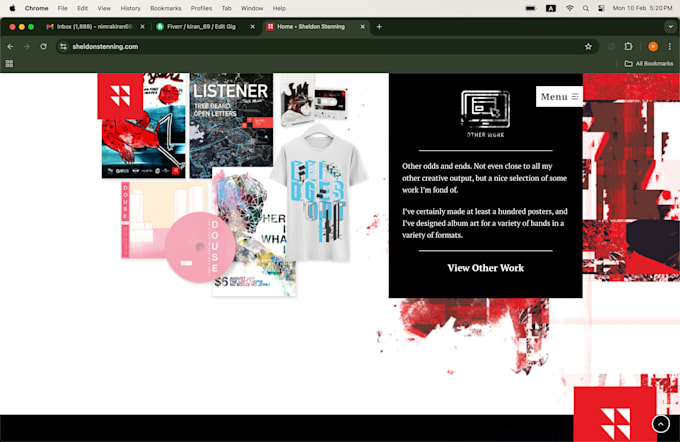Open the View Other Work link
This screenshot has width=680, height=442.
pyautogui.click(x=485, y=268)
